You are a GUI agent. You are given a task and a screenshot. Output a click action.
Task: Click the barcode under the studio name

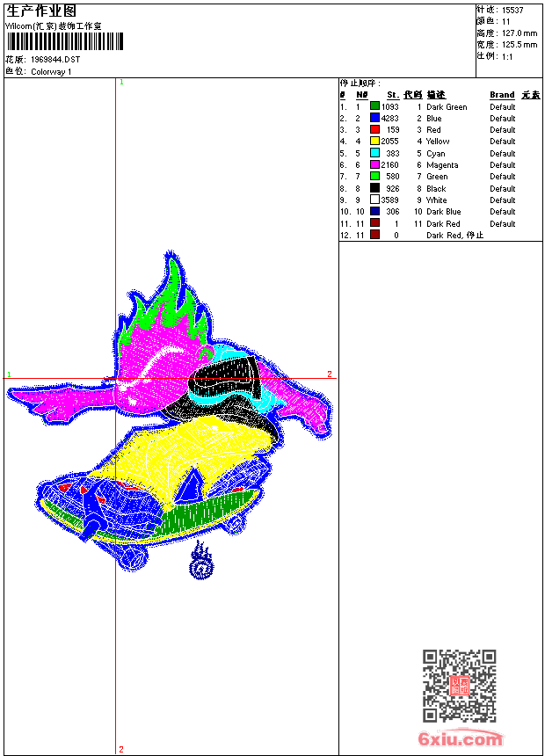click(x=65, y=41)
